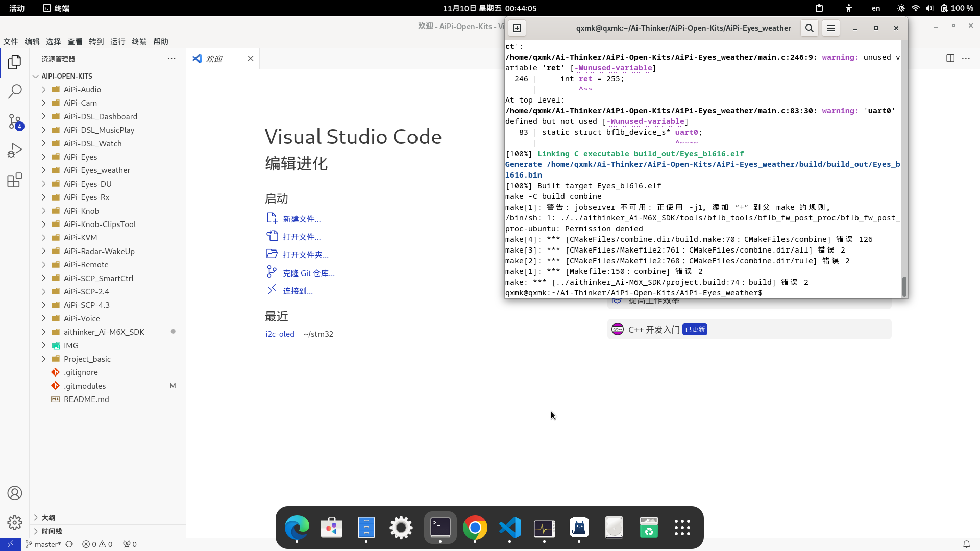
Task: Click the remote window indicator in status bar
Action: [x=10, y=544]
